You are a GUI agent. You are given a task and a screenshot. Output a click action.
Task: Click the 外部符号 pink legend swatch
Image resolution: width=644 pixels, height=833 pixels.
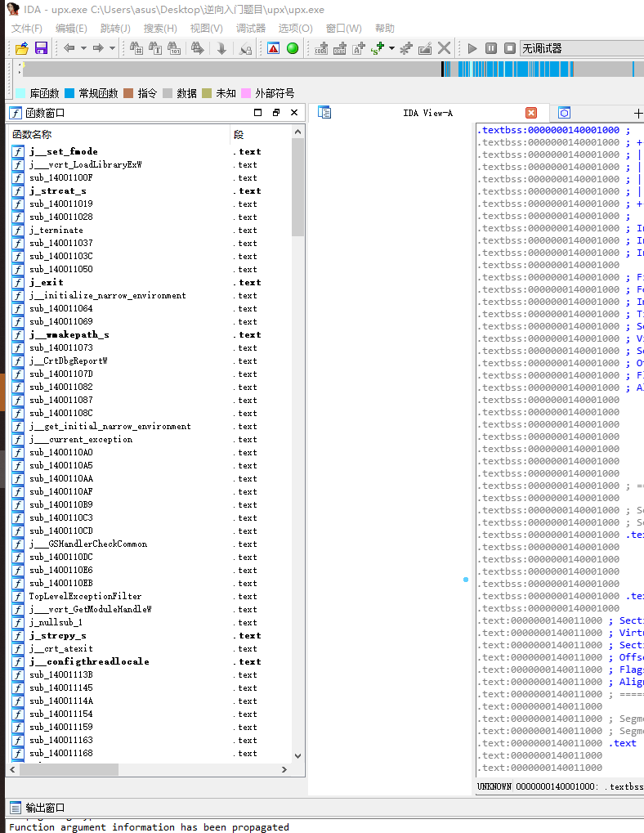click(x=246, y=93)
